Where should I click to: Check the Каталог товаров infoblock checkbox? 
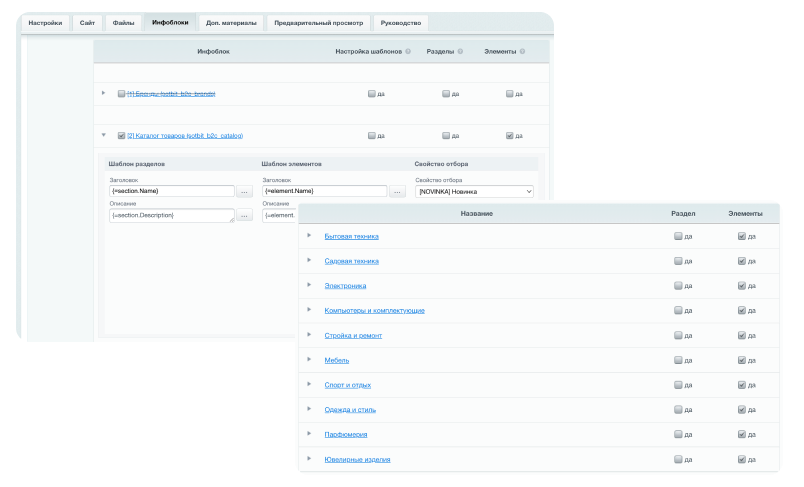click(121, 136)
